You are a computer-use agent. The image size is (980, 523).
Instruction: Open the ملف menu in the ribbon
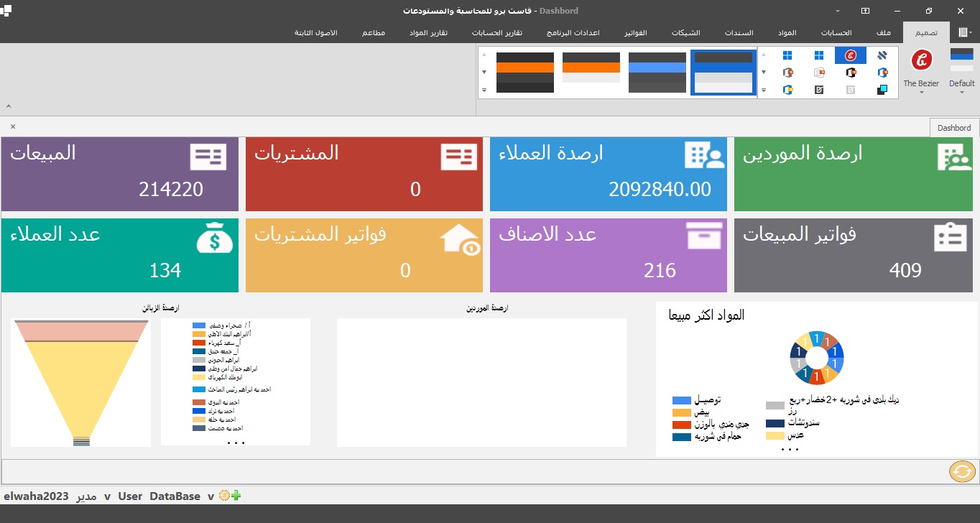coord(884,32)
